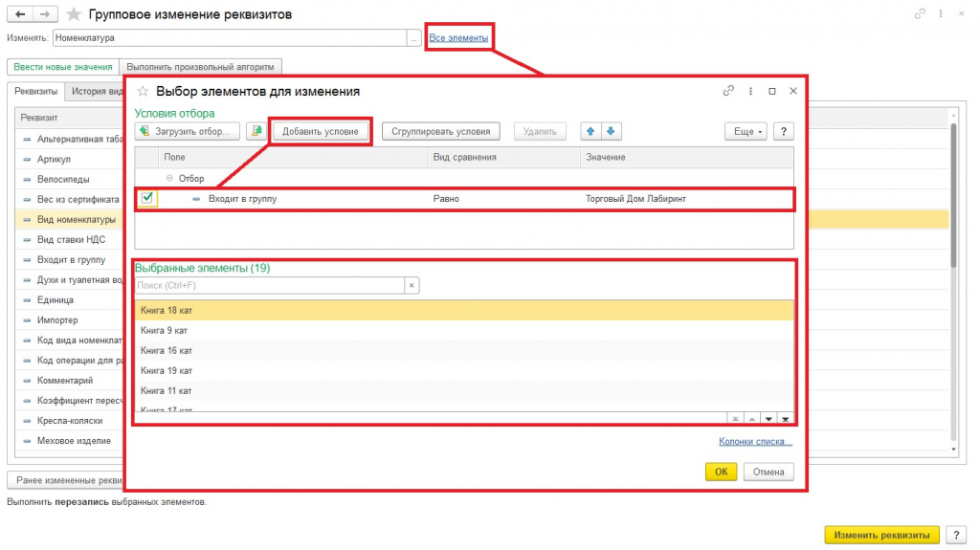Select Вид ставки НДС attribute row

pyautogui.click(x=70, y=239)
